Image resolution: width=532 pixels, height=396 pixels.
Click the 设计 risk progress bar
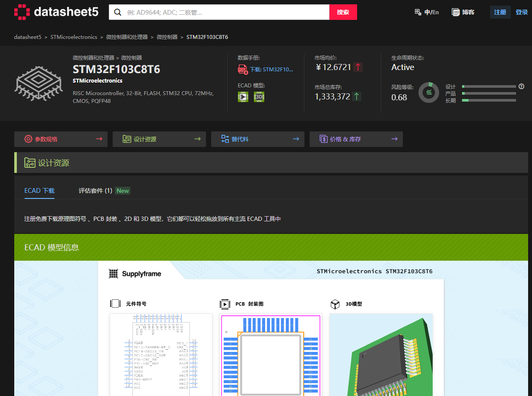pos(489,86)
